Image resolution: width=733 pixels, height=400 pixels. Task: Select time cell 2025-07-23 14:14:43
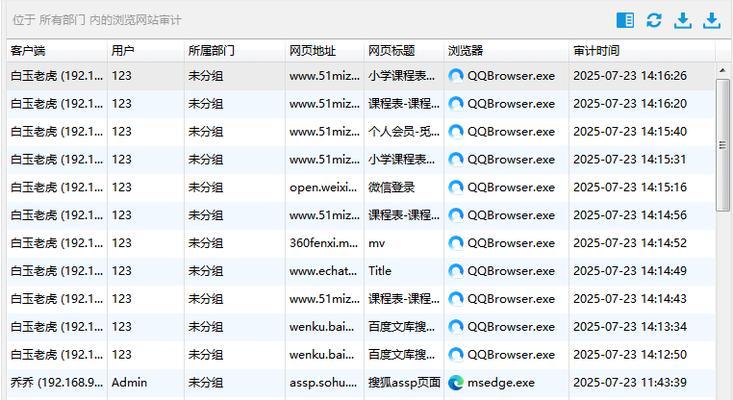click(x=630, y=299)
